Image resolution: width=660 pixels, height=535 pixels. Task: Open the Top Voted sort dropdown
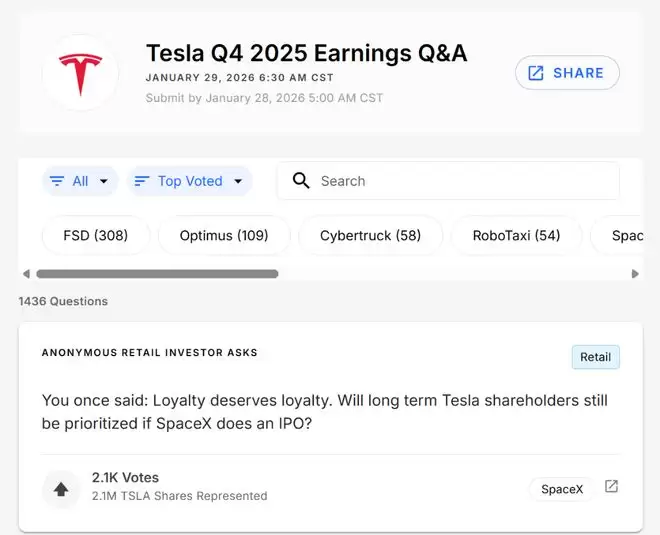(x=238, y=181)
